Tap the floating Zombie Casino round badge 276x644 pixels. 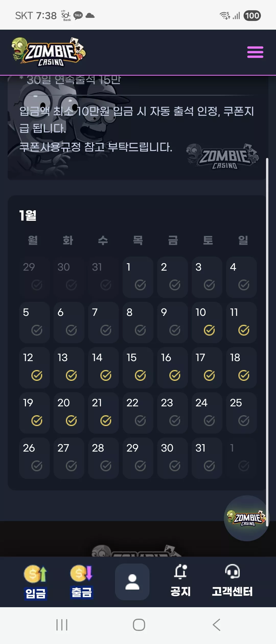pos(247,518)
